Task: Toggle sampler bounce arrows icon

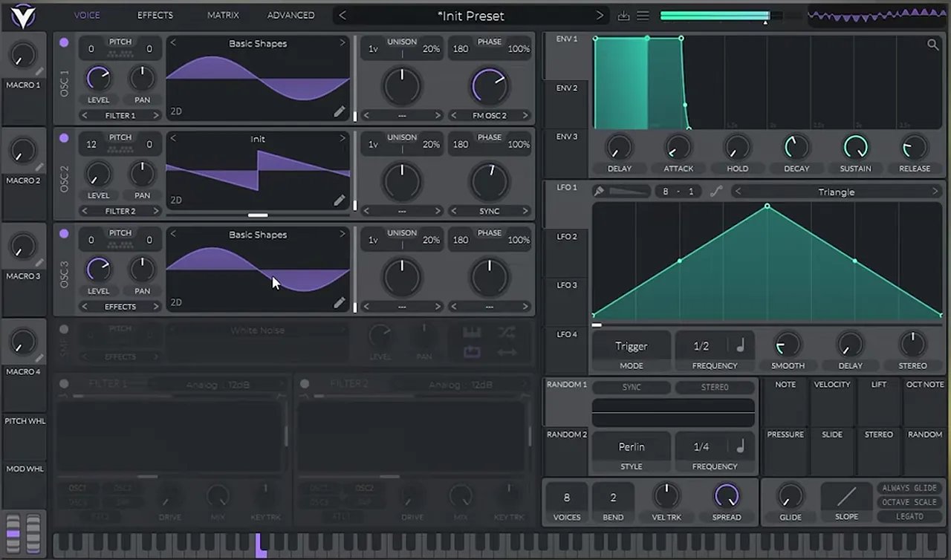Action: [x=507, y=352]
